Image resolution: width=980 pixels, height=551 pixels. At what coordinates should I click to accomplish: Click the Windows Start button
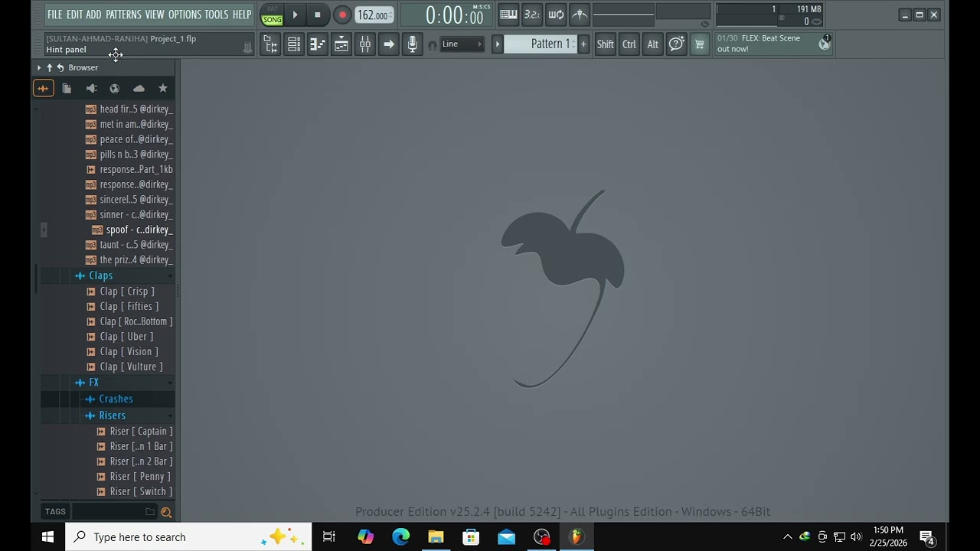47,537
